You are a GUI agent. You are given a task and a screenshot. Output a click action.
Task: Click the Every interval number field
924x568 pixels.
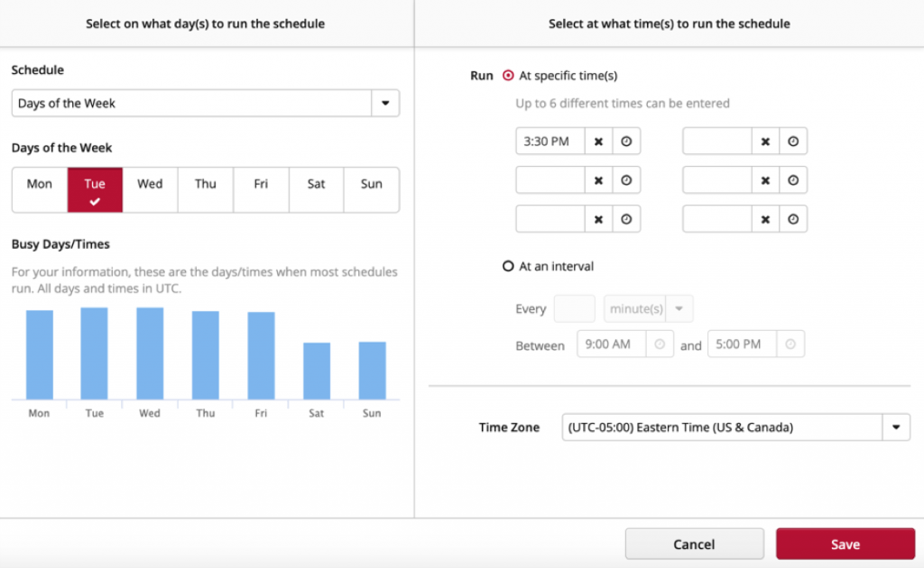coord(575,308)
